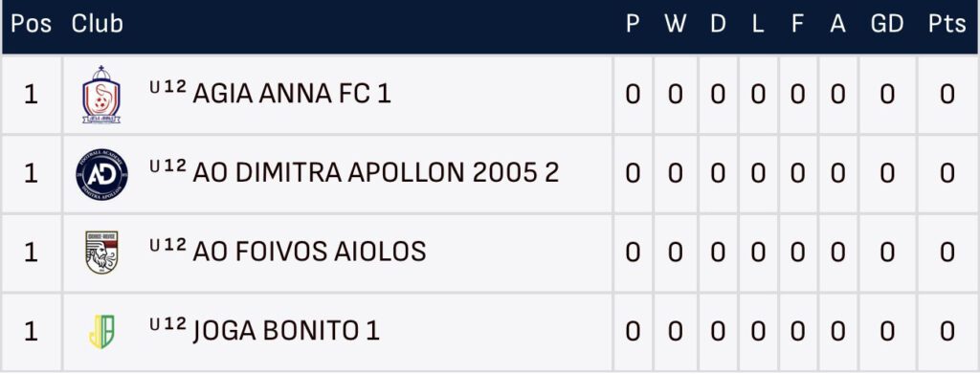Open the AO Dimitra Apollon AD logo
Viewport: 980px width, 374px height.
[x=101, y=174]
